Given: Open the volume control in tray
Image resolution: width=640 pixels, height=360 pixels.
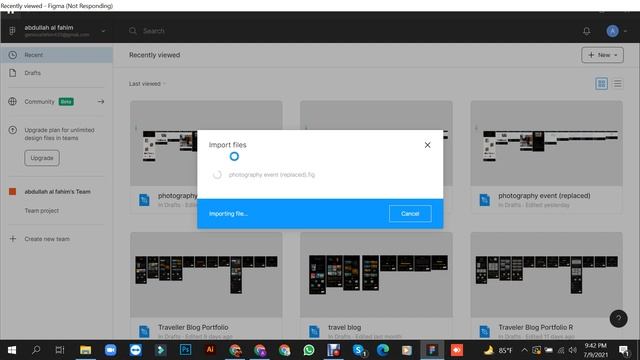Looking at the screenshot, I should click(x=573, y=350).
